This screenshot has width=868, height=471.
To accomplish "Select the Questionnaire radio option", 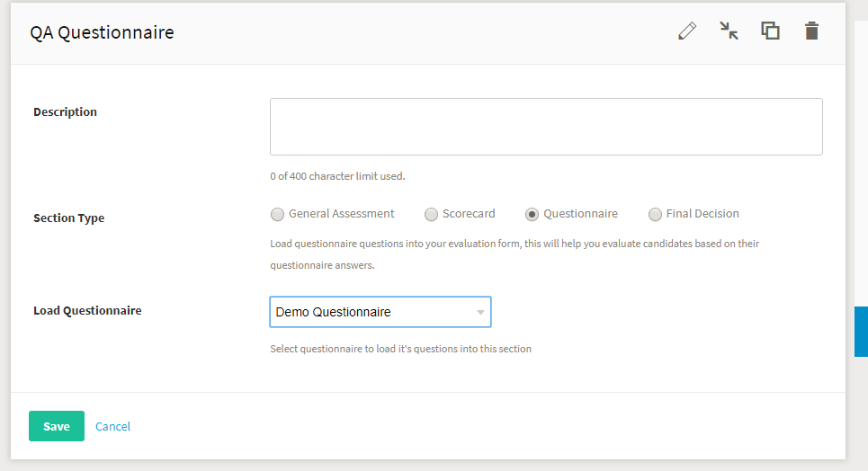I will (x=532, y=214).
